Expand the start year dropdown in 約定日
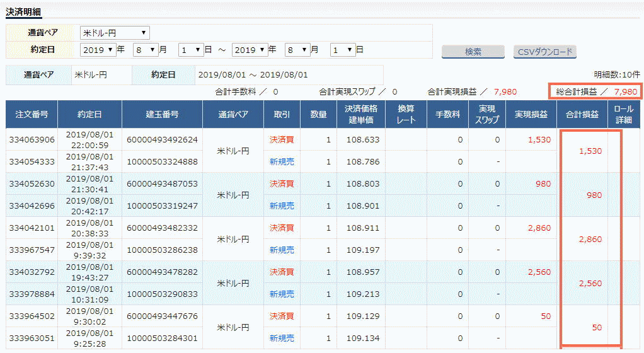 (x=98, y=49)
